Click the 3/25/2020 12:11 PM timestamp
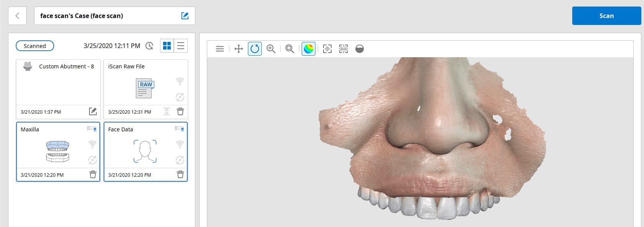The height and width of the screenshot is (227, 644). coord(112,46)
